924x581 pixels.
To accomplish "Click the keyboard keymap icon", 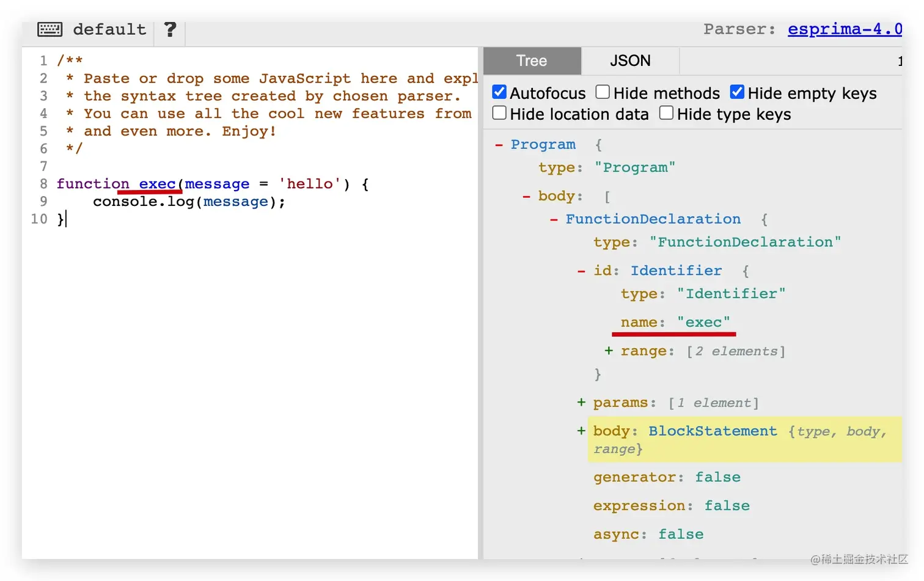I will pos(50,29).
